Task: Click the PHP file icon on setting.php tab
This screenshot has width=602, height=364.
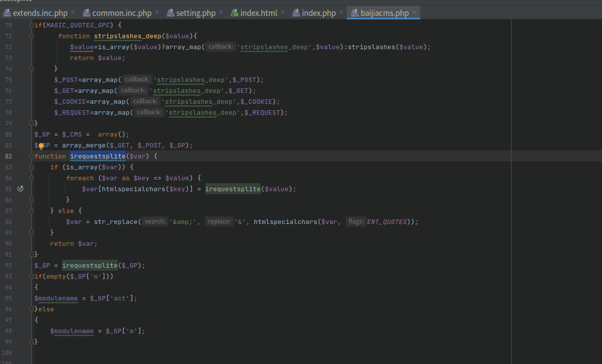Action: [x=171, y=13]
